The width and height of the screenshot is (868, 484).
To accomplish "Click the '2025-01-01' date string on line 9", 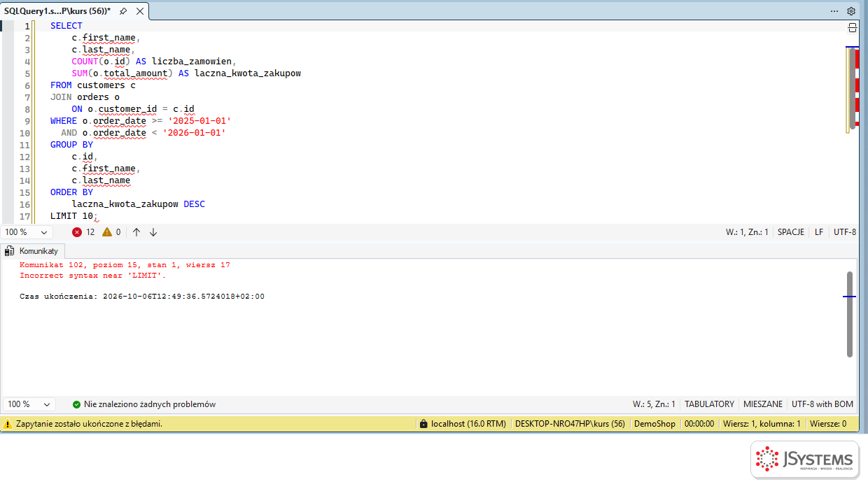I will click(x=199, y=121).
